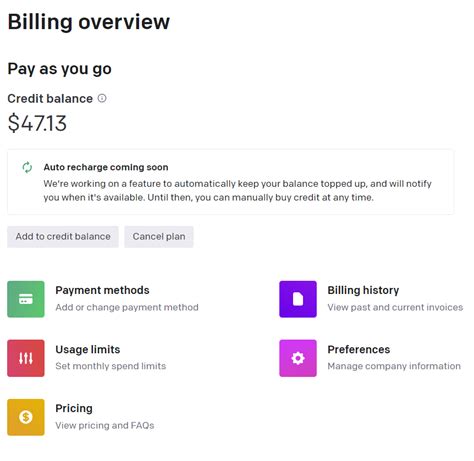This screenshot has width=474, height=461.
Task: Open the purple Billing history document icon
Action: (x=298, y=299)
